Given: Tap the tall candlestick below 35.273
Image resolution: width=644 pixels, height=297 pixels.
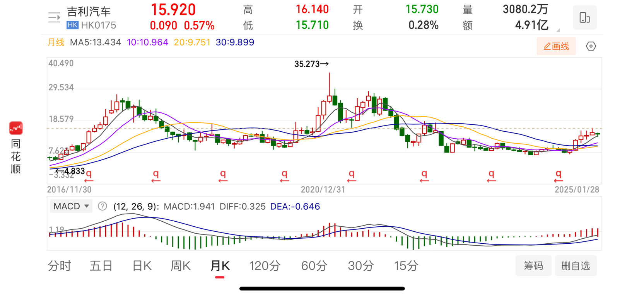Looking at the screenshot, I should pyautogui.click(x=329, y=87).
